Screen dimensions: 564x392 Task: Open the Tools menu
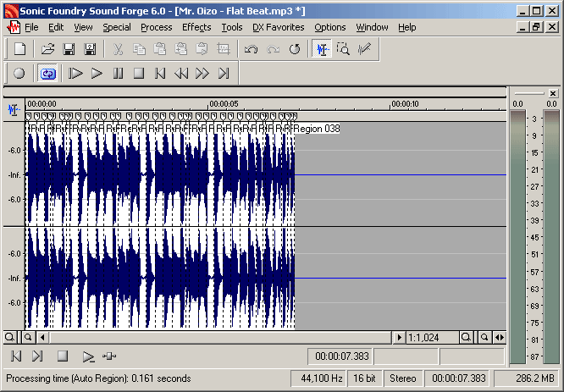pos(232,27)
